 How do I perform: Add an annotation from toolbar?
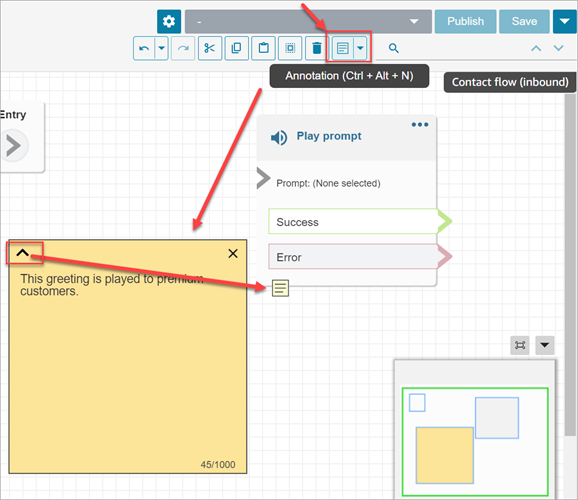tap(343, 48)
